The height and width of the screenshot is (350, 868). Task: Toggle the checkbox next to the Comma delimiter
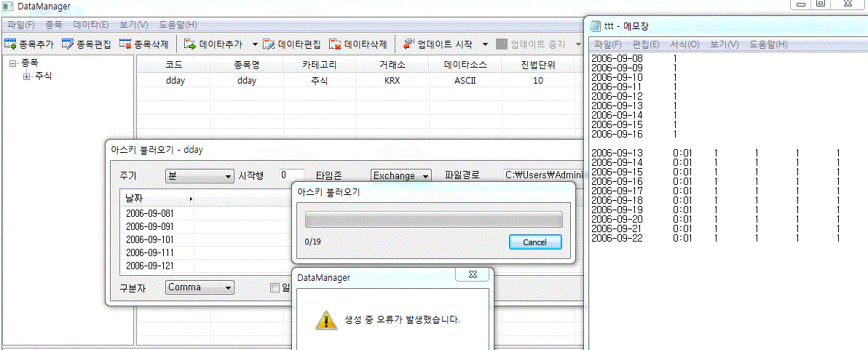coord(275,287)
